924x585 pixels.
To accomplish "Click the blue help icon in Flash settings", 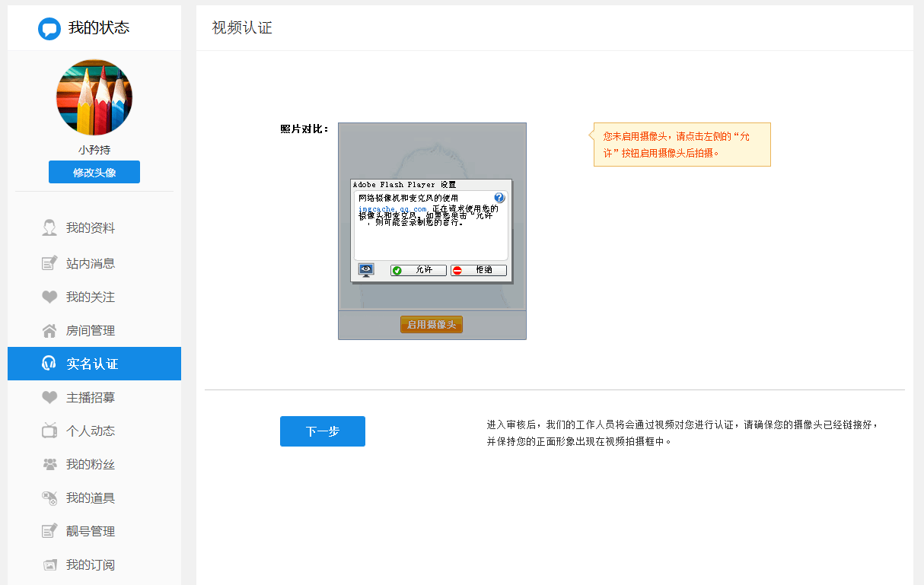I will pos(499,198).
